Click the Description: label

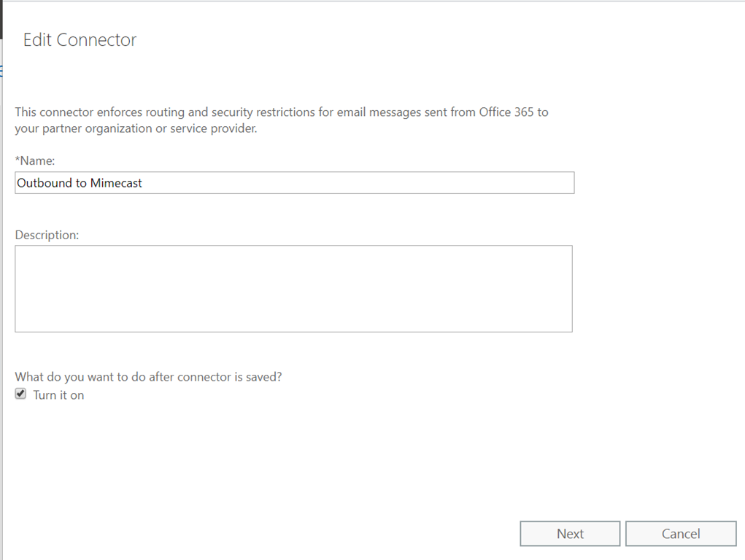tap(47, 235)
